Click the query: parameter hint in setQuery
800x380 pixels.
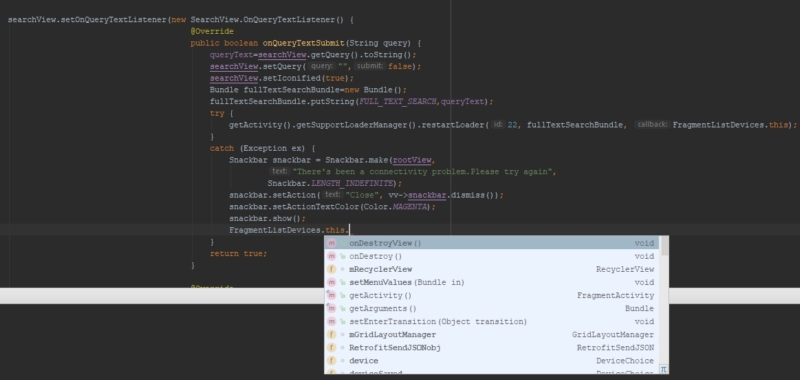coord(322,66)
